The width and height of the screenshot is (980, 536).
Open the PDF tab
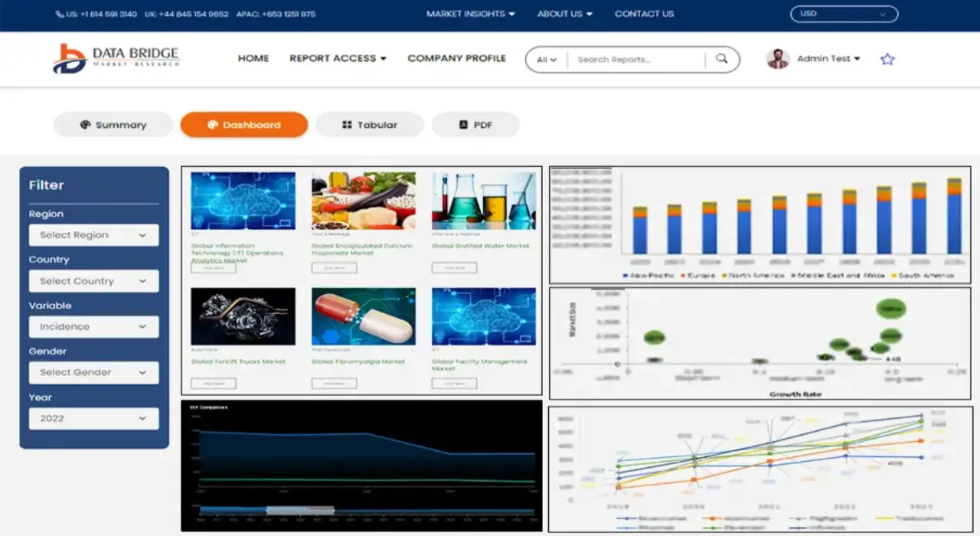[475, 125]
